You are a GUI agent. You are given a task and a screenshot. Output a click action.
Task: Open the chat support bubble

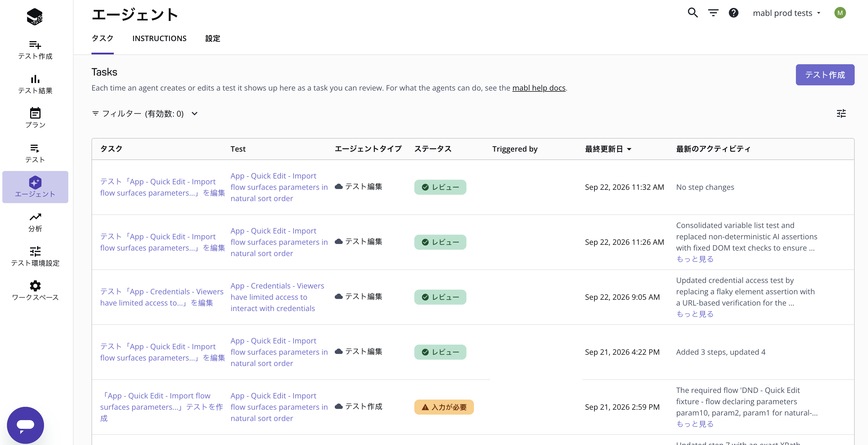[x=25, y=425]
